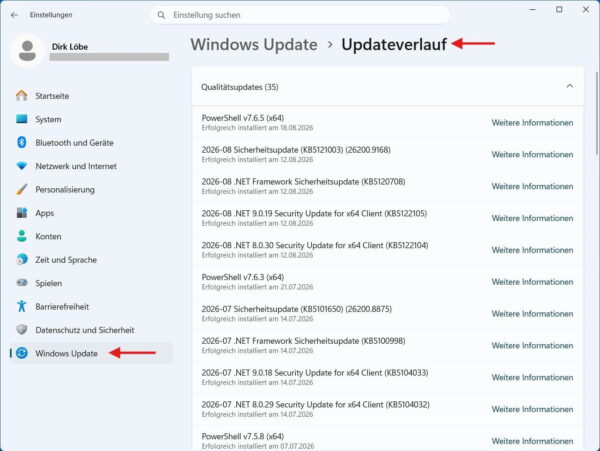Open Weitere Informationen for KB5101650
600x451 pixels.
coord(532,314)
